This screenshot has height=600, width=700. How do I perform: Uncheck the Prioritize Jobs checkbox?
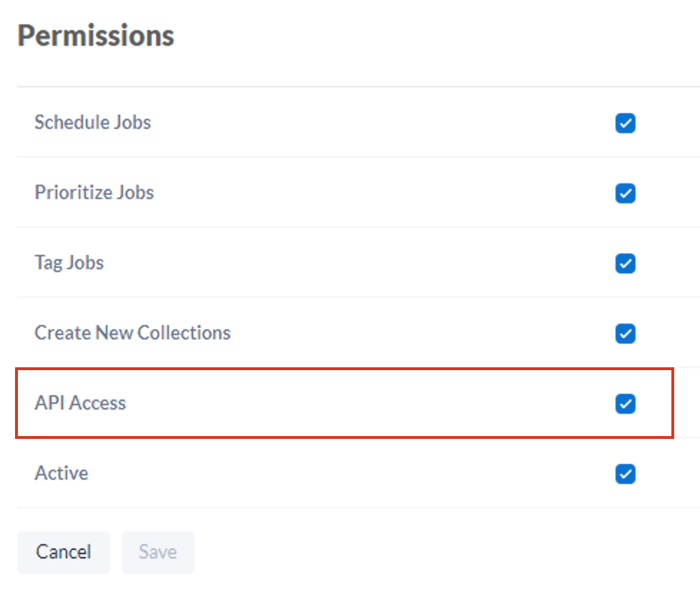click(625, 193)
